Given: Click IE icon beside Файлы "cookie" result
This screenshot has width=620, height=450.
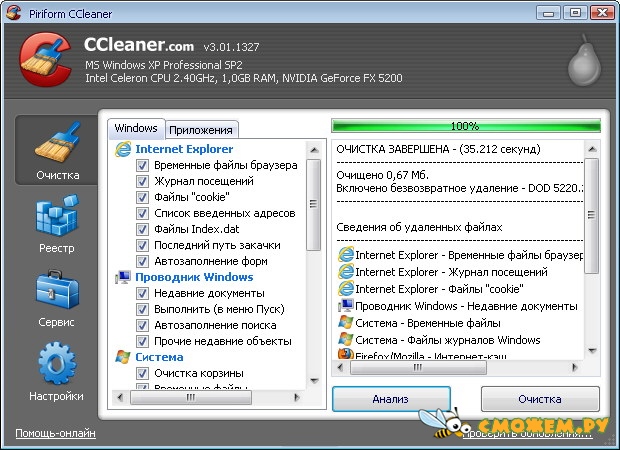Looking at the screenshot, I should pyautogui.click(x=346, y=289).
